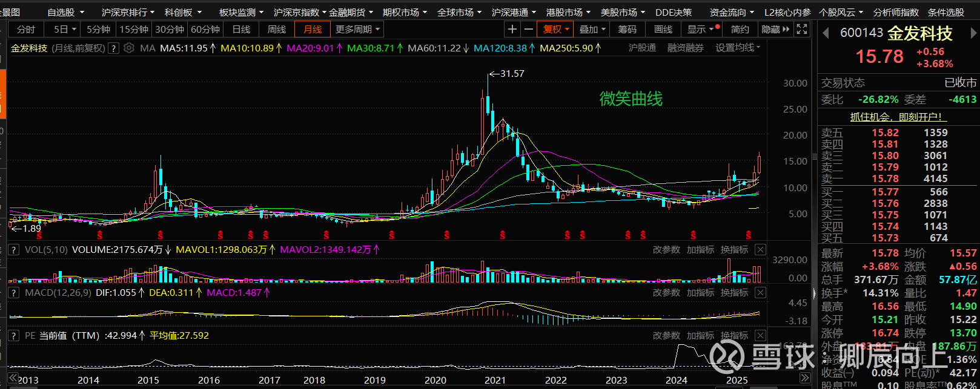The width and height of the screenshot is (980, 389).
Task: Click 改参数 in MACD panel
Action: click(x=666, y=293)
